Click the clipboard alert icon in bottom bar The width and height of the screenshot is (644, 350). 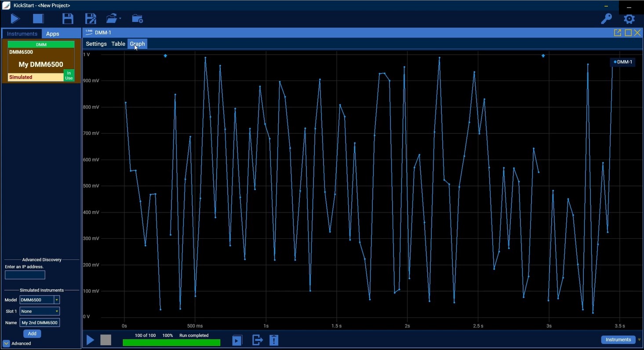(274, 340)
